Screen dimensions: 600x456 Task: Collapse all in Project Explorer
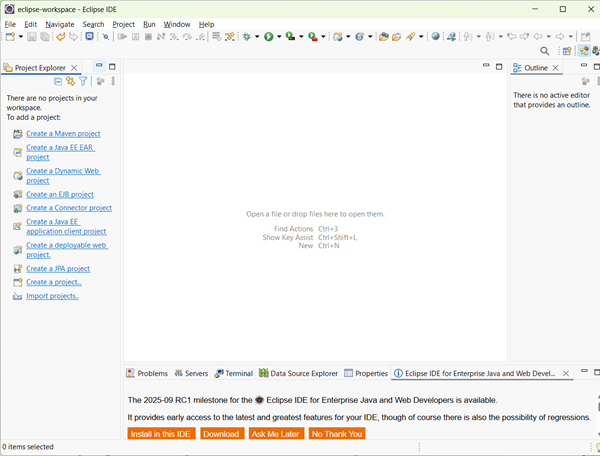click(58, 81)
